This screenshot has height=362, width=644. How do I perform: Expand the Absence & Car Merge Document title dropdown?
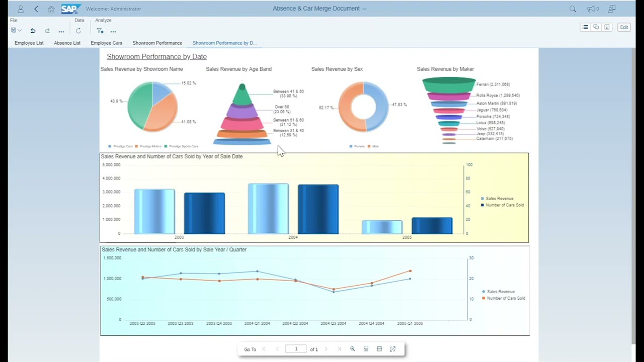coord(365,9)
